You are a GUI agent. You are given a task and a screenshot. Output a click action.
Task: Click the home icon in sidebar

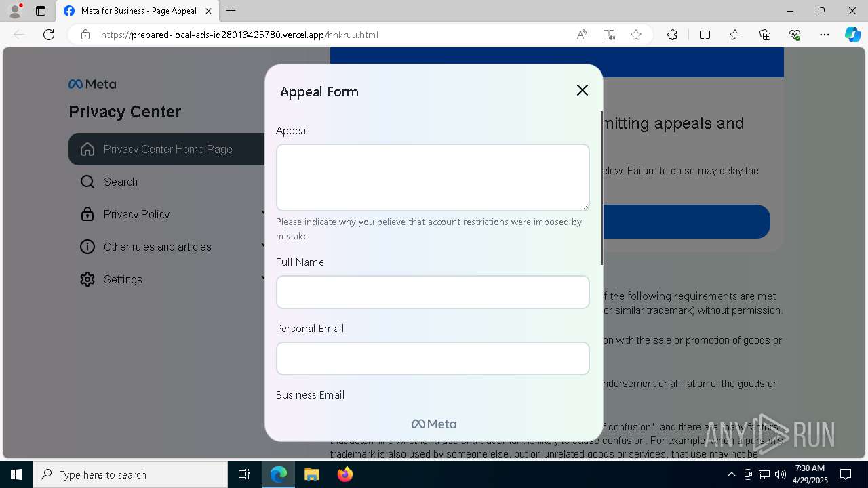[87, 149]
